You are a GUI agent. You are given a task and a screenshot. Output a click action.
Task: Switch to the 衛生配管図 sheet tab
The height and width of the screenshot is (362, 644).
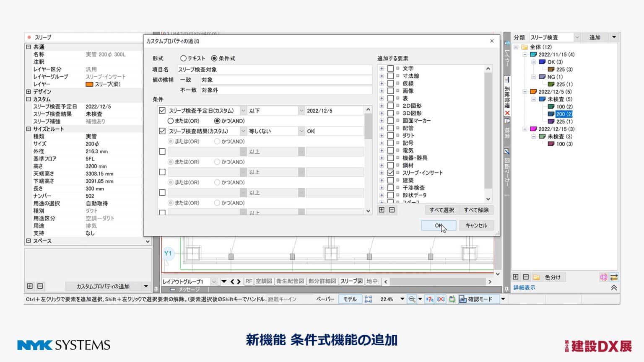(290, 281)
